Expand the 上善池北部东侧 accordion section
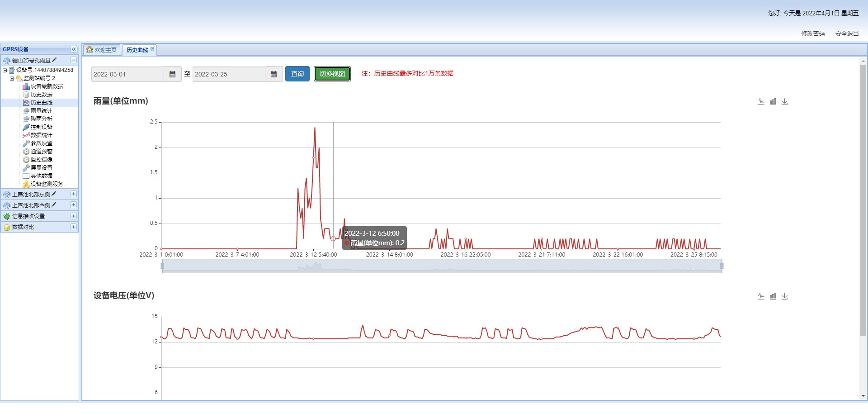The height and width of the screenshot is (414, 868). 73,194
